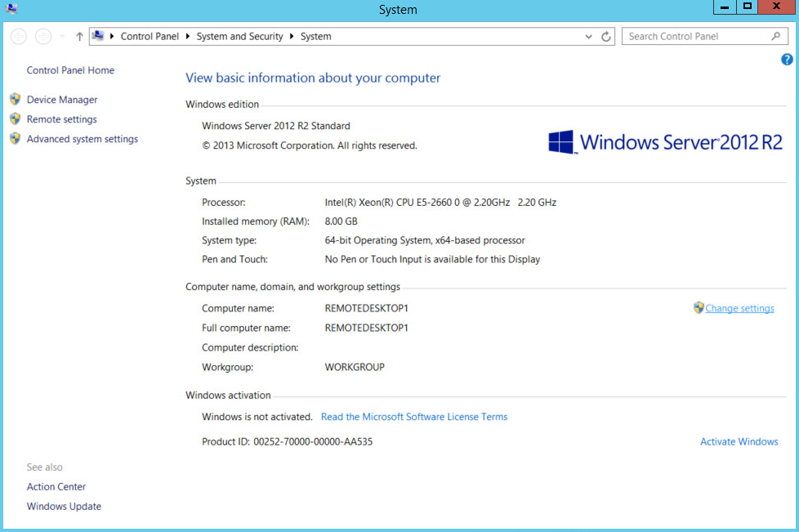Open Windows Update under See also
This screenshot has height=532, width=799.
pos(64,506)
